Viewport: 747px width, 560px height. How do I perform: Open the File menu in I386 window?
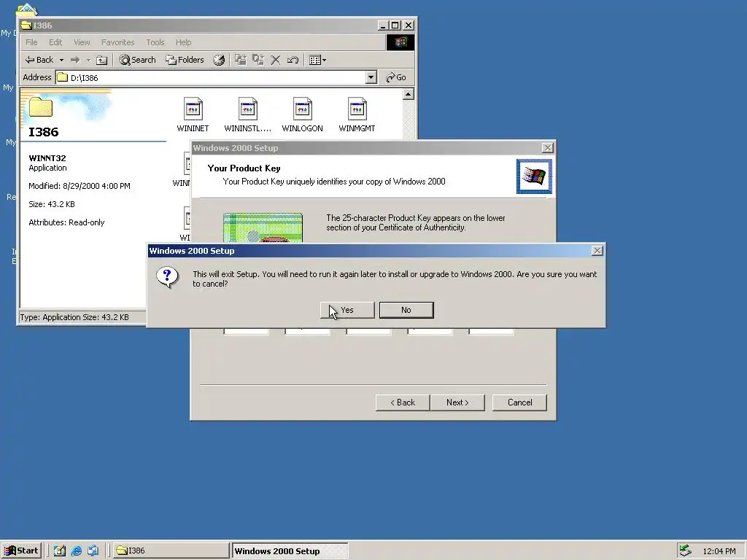coord(31,42)
